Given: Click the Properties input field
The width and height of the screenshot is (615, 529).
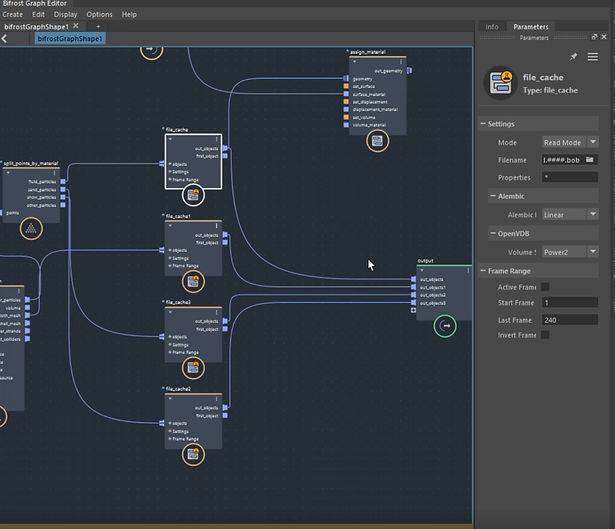Looking at the screenshot, I should click(x=570, y=177).
